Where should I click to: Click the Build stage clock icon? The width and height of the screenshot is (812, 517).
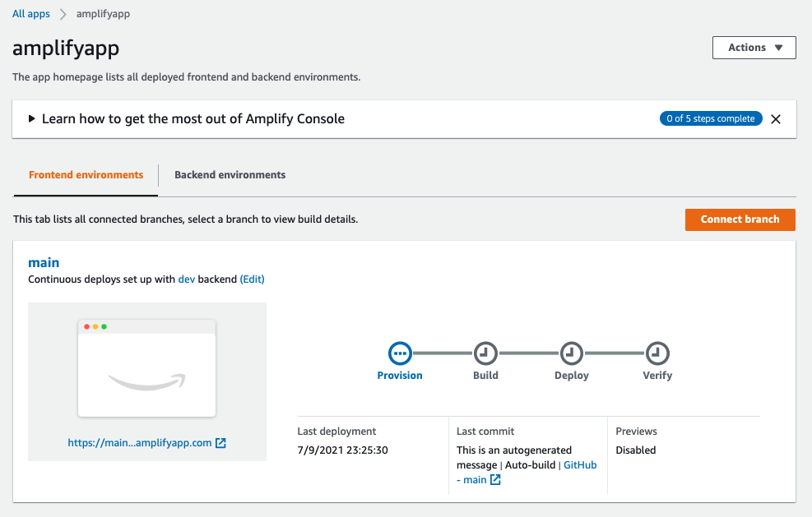485,353
